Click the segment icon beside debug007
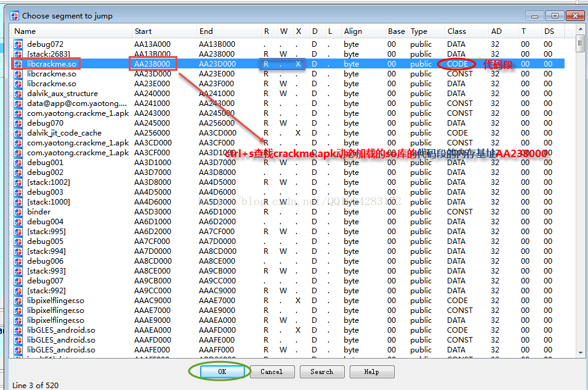Viewport: 588px width, 390px height. click(x=18, y=281)
